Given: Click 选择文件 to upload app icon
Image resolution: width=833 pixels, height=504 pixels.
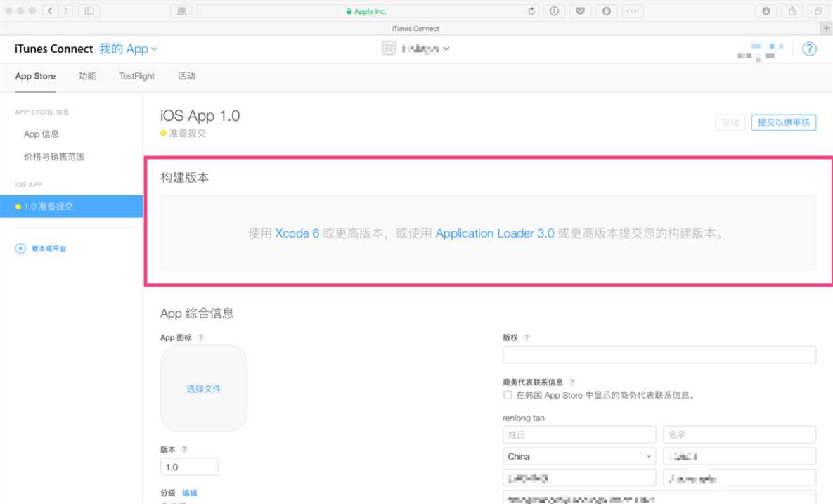Looking at the screenshot, I should pos(203,389).
